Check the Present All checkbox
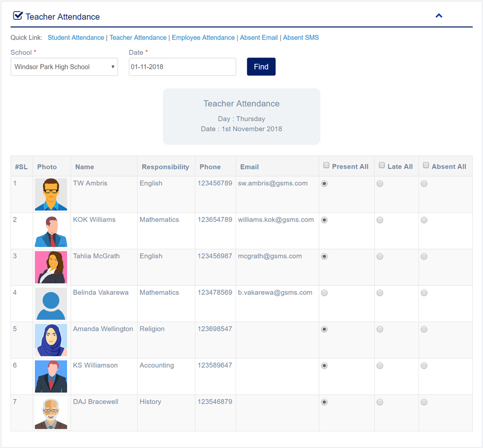 pyautogui.click(x=326, y=165)
